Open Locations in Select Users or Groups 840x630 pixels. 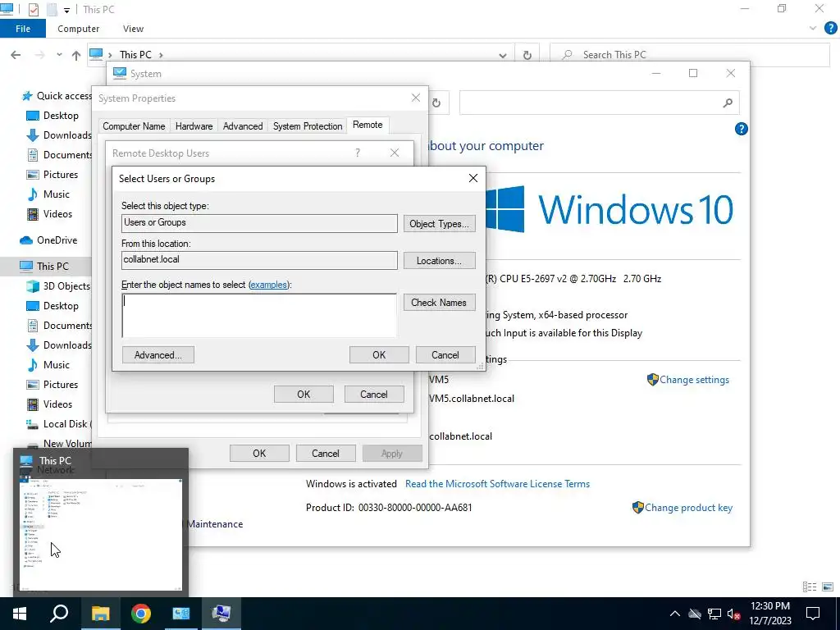tap(440, 261)
